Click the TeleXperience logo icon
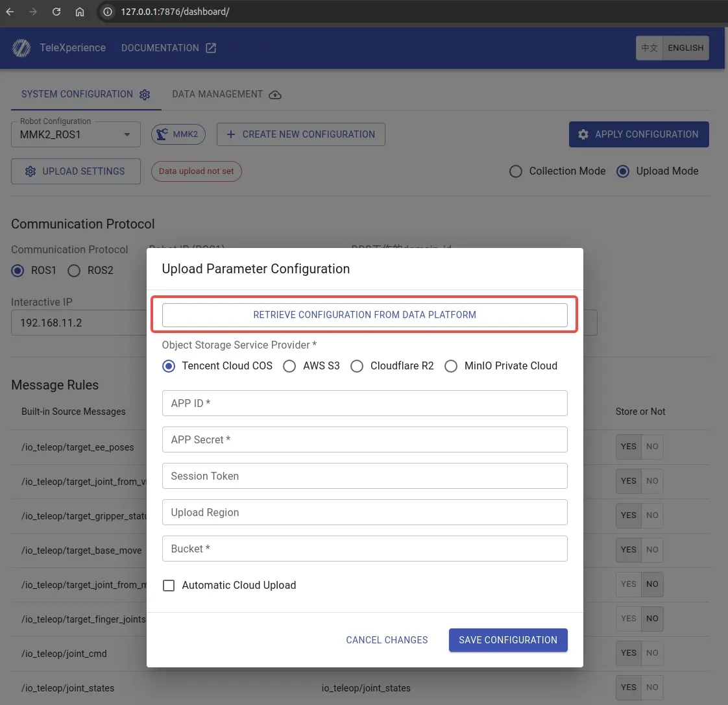The width and height of the screenshot is (728, 705). 21,48
